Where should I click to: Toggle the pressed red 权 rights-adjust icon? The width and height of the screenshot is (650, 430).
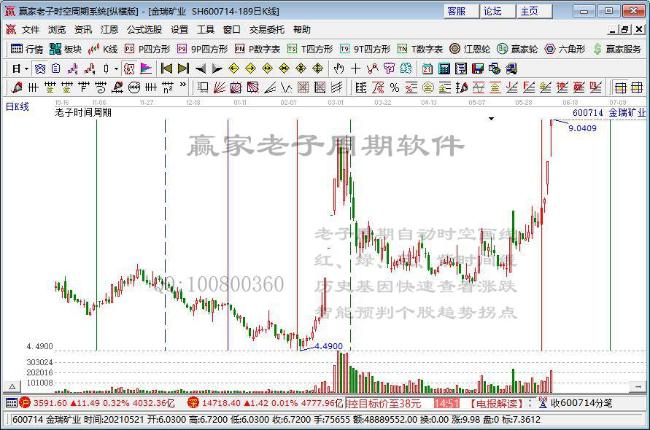129,68
